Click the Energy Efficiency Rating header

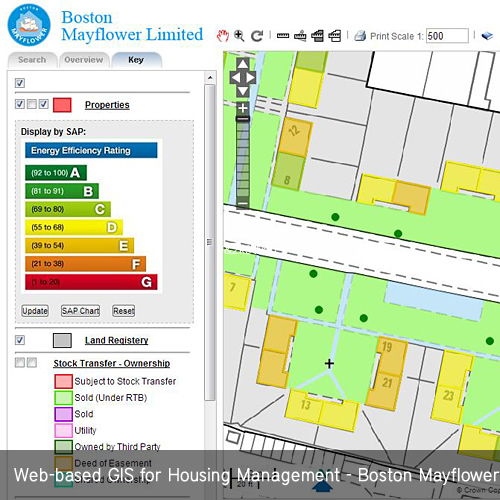[x=91, y=150]
